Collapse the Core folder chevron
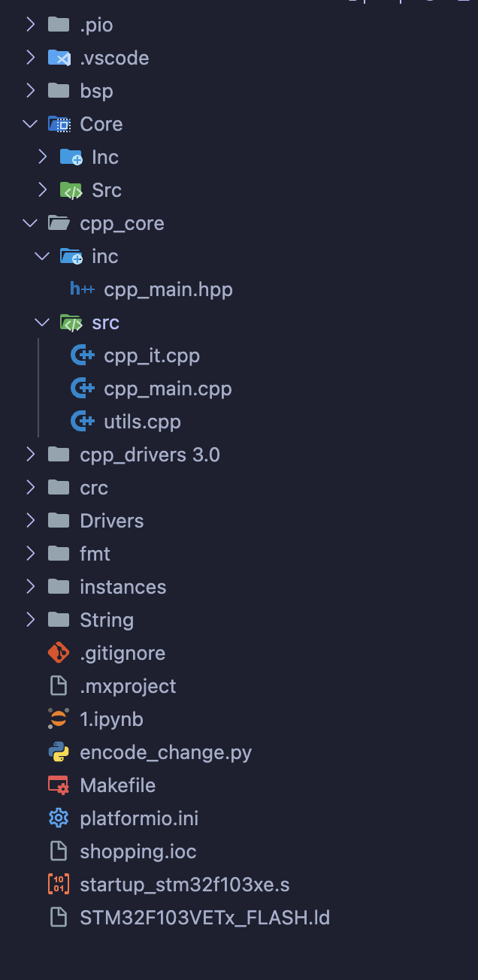Screen dimensions: 478x980 30,124
